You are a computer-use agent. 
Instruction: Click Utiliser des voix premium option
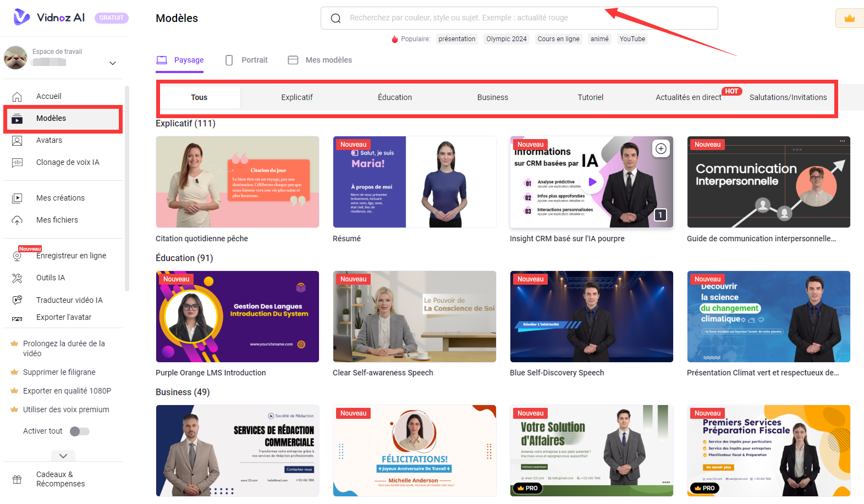coord(66,409)
